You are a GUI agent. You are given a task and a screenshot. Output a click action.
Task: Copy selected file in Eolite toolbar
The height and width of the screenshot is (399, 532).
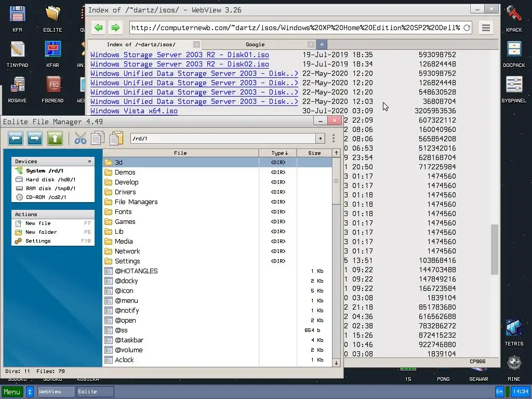pos(98,138)
